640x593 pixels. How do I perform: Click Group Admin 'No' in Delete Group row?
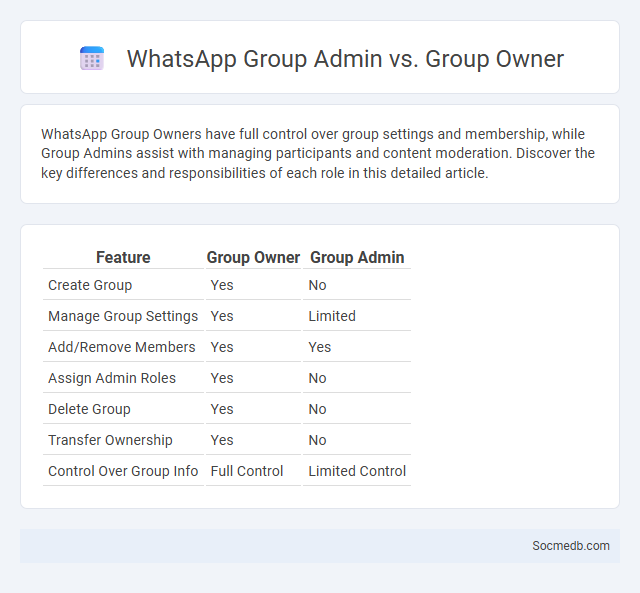317,409
